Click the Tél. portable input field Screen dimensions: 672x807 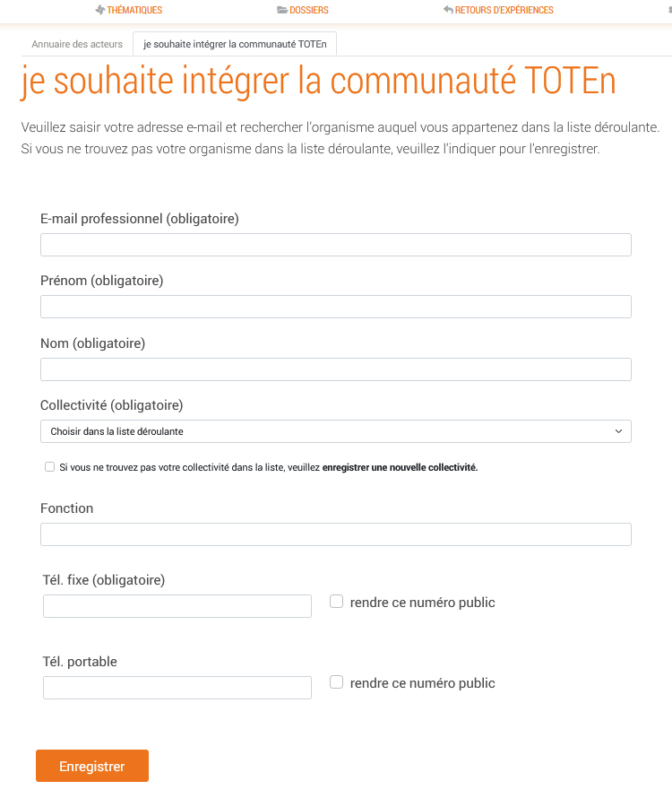[x=177, y=687]
